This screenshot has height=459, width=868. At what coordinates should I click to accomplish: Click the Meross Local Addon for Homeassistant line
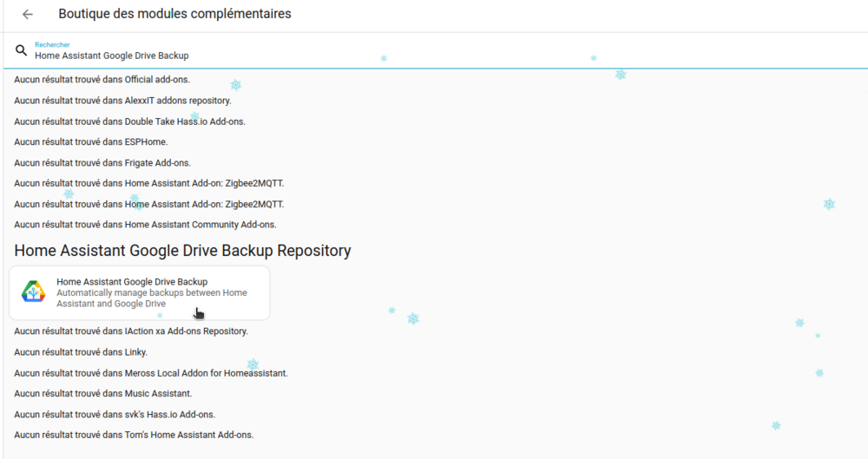click(x=151, y=373)
